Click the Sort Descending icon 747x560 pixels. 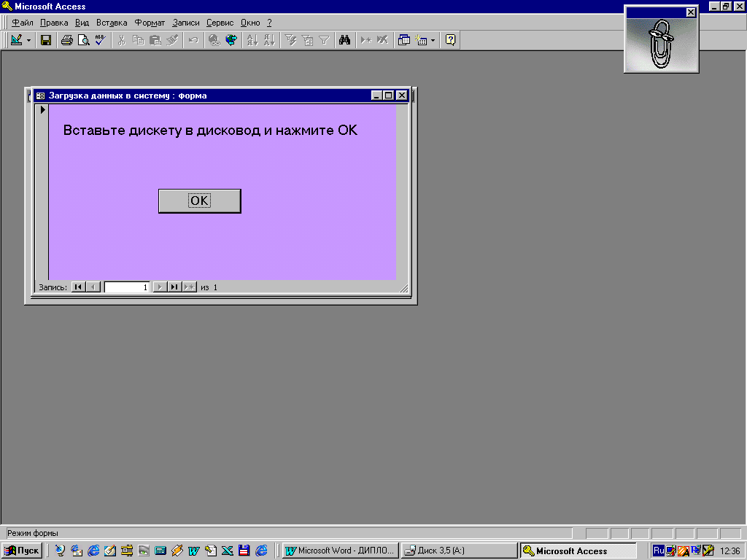(269, 40)
